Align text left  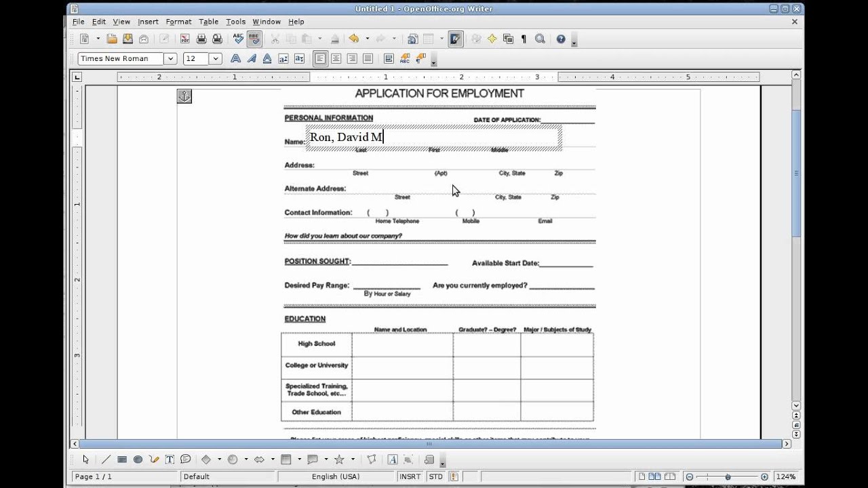320,59
